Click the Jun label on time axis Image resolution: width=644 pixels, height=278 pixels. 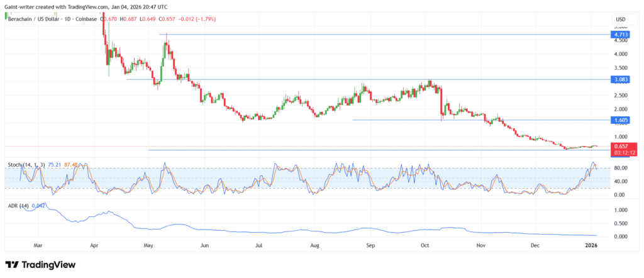tap(204, 245)
